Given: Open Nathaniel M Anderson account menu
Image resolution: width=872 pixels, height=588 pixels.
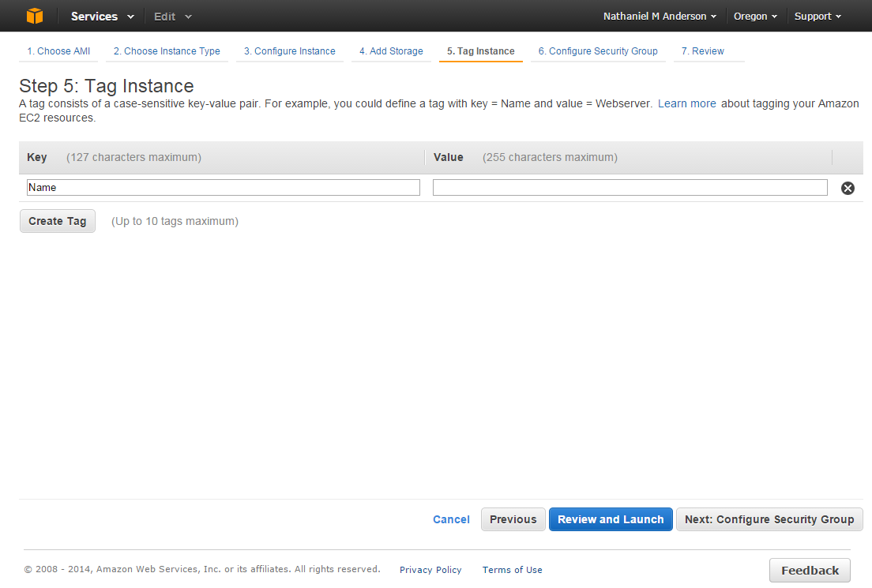Looking at the screenshot, I should 660,16.
